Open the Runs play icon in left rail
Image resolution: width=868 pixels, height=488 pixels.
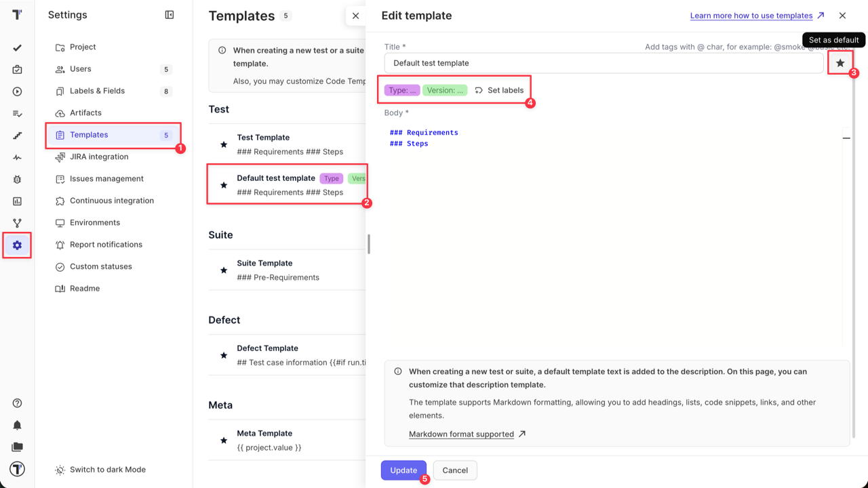point(17,91)
